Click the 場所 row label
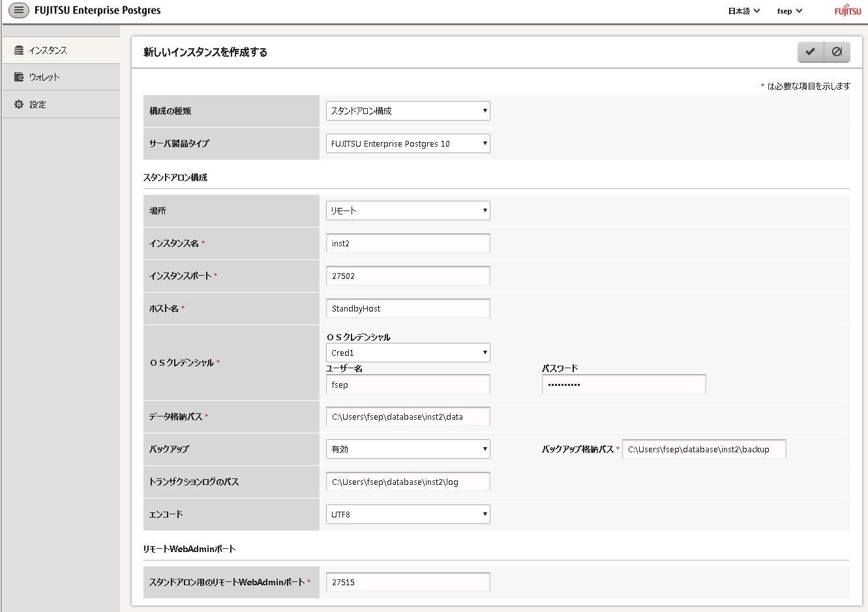This screenshot has height=612, width=868. point(158,211)
